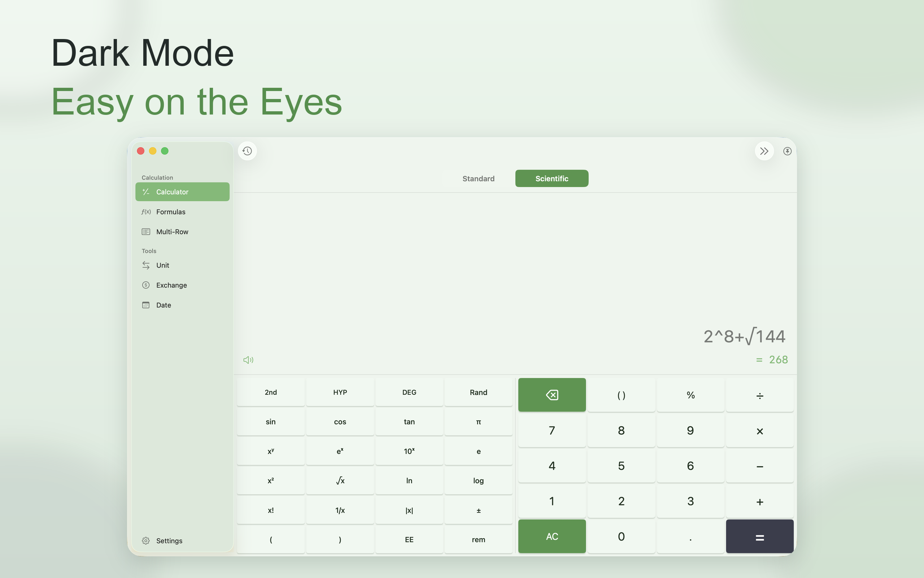Screen dimensions: 924x578
Task: Tap the absolute value |x| key
Action: click(409, 510)
